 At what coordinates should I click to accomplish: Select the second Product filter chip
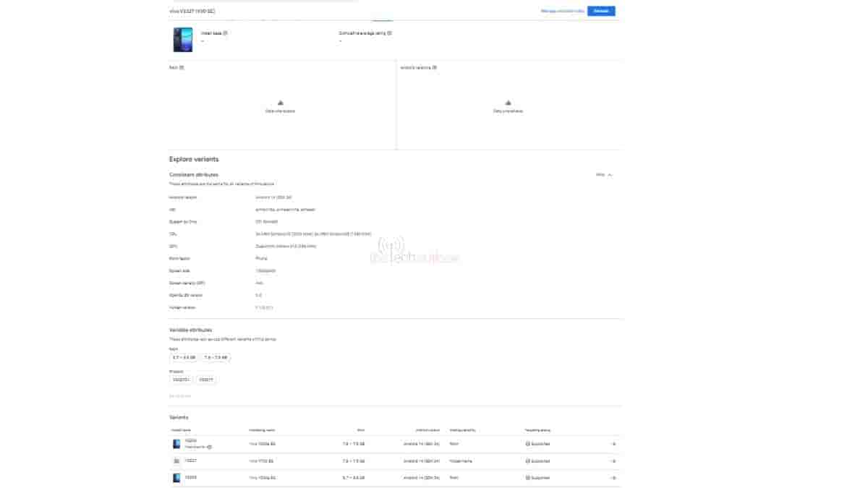coord(206,380)
